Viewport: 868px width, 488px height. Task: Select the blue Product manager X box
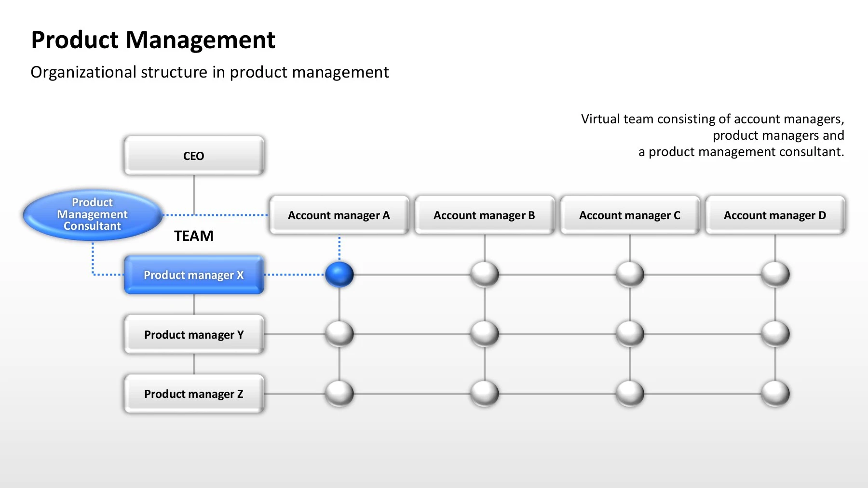194,275
